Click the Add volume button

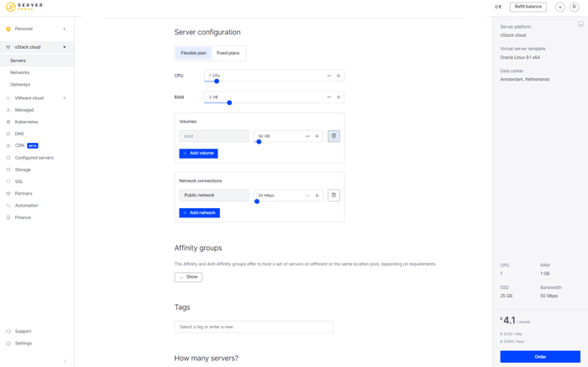(198, 154)
